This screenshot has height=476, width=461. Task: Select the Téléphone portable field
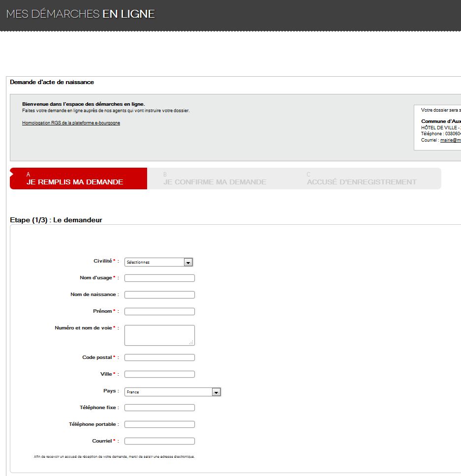159,424
